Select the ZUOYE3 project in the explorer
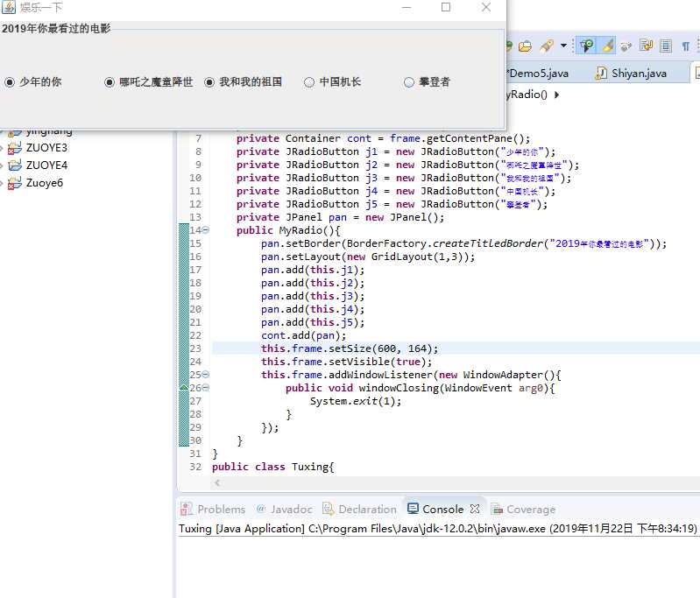The image size is (700, 598). [x=46, y=148]
